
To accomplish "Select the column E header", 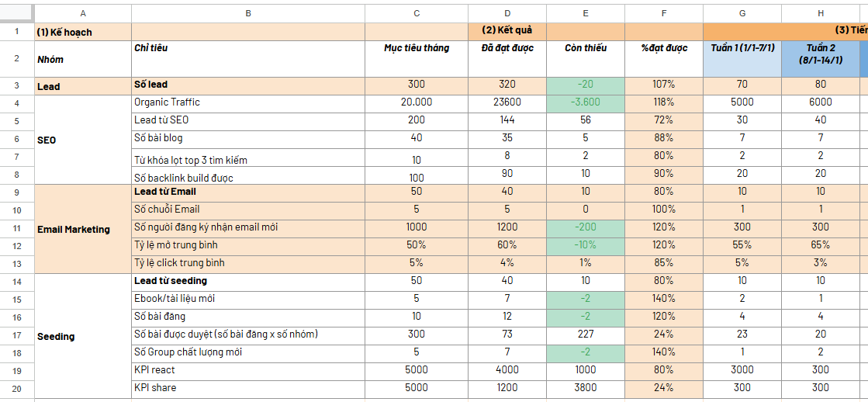I will (x=586, y=13).
